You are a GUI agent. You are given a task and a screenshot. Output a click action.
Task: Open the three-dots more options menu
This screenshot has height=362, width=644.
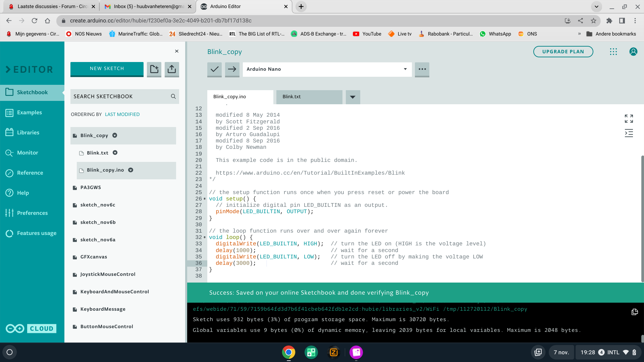click(422, 69)
